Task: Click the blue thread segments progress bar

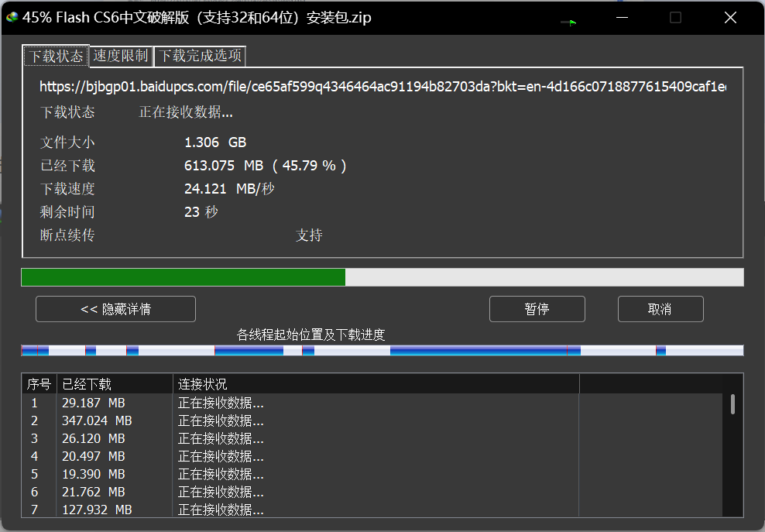Action: [382, 351]
